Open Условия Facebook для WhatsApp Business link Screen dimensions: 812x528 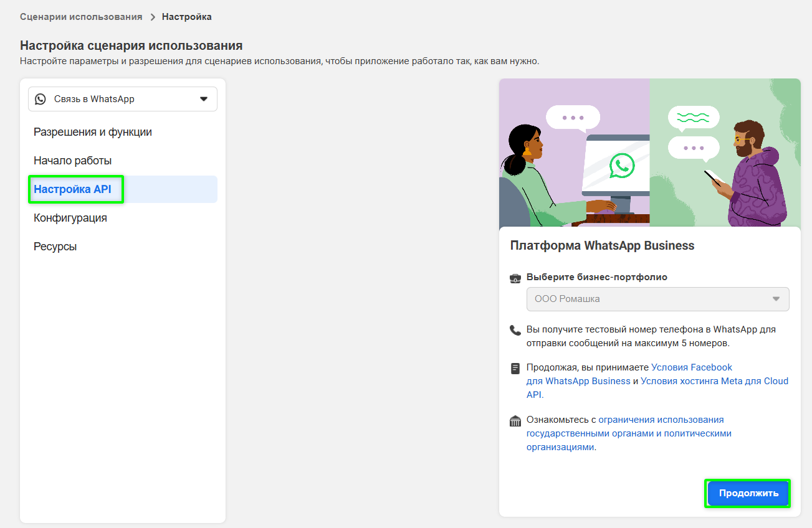[x=692, y=367]
